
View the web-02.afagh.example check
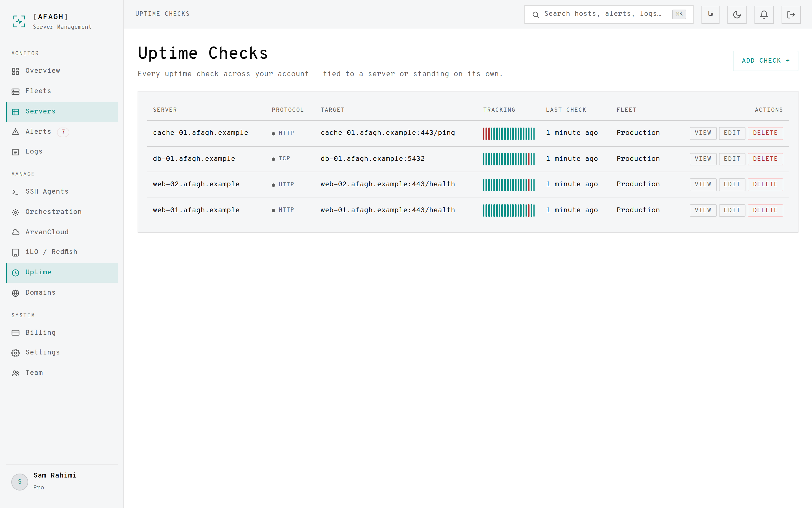(x=703, y=185)
